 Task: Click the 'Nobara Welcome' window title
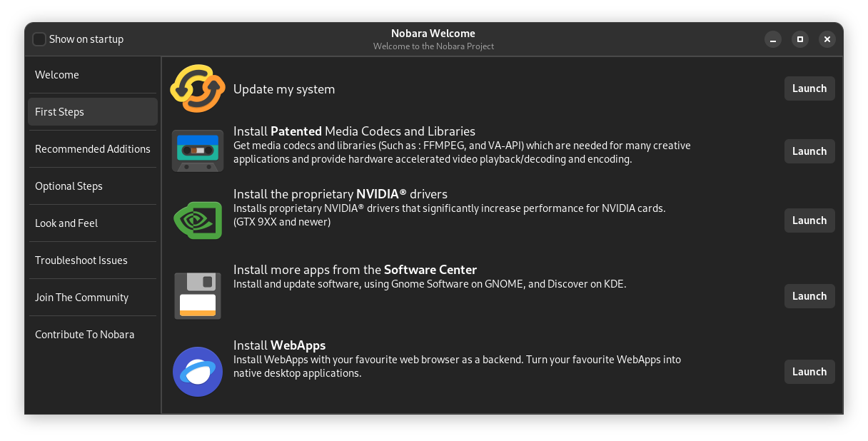pos(433,34)
